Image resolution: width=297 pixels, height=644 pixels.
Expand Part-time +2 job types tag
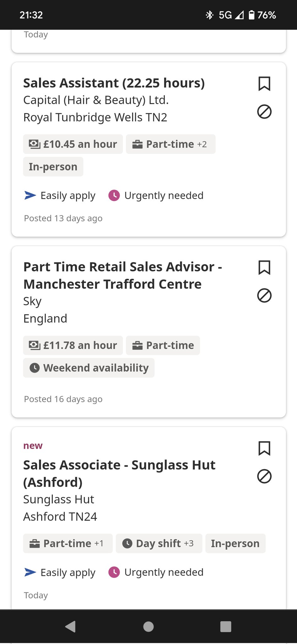click(x=171, y=144)
